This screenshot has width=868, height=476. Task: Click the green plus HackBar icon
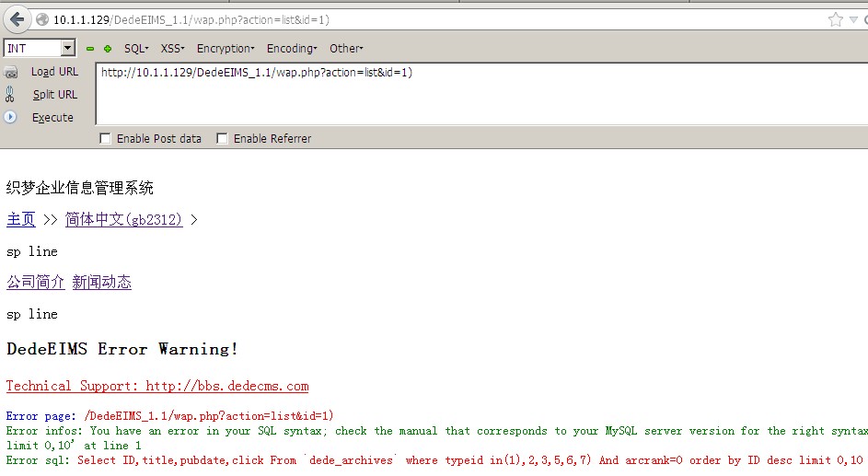pos(108,49)
